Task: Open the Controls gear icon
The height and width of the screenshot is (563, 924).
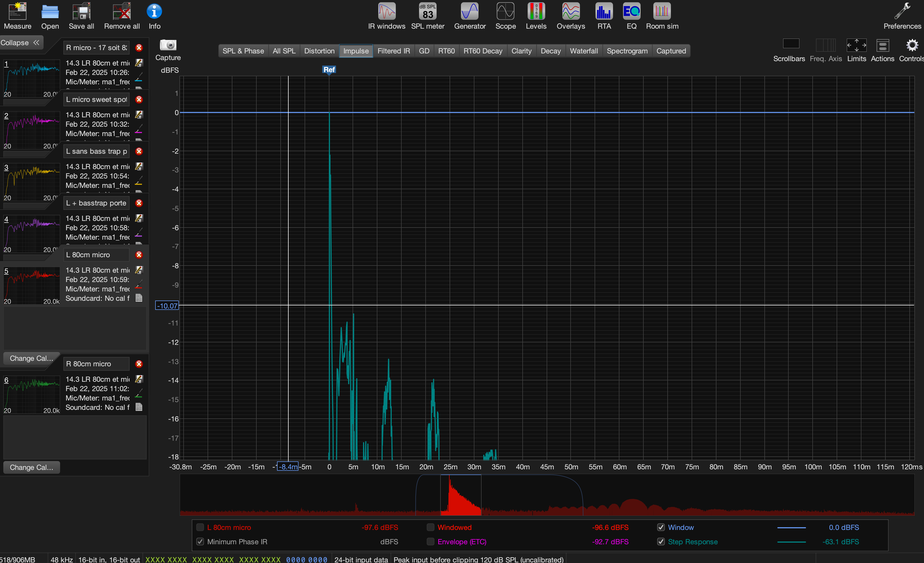Action: click(x=912, y=45)
